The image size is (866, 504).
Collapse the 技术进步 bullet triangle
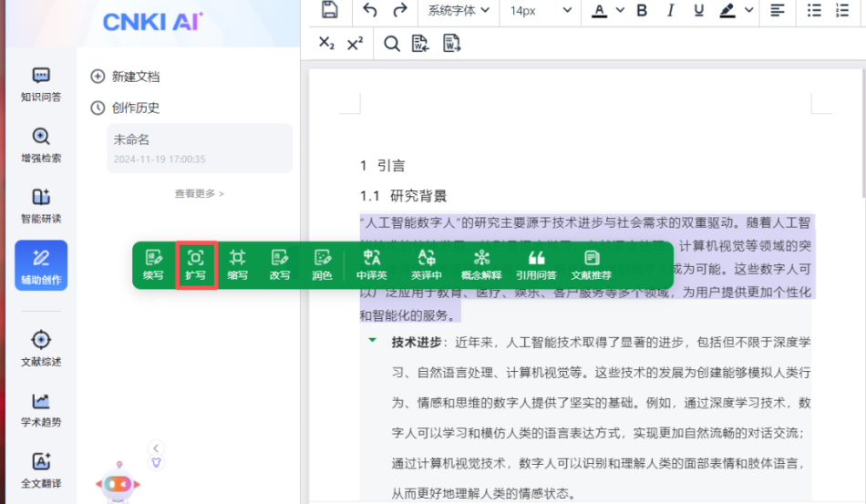click(x=372, y=341)
